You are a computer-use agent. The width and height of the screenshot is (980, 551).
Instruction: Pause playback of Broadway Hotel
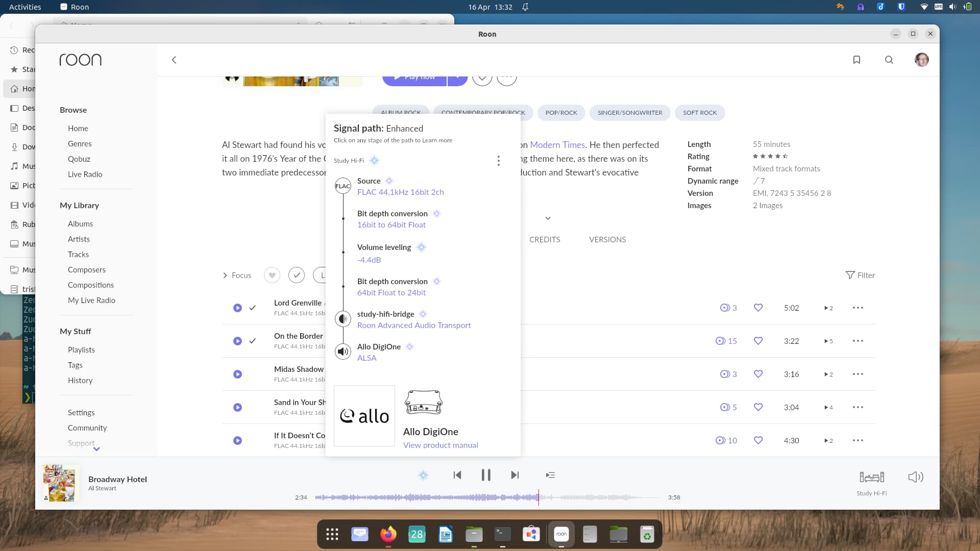486,475
